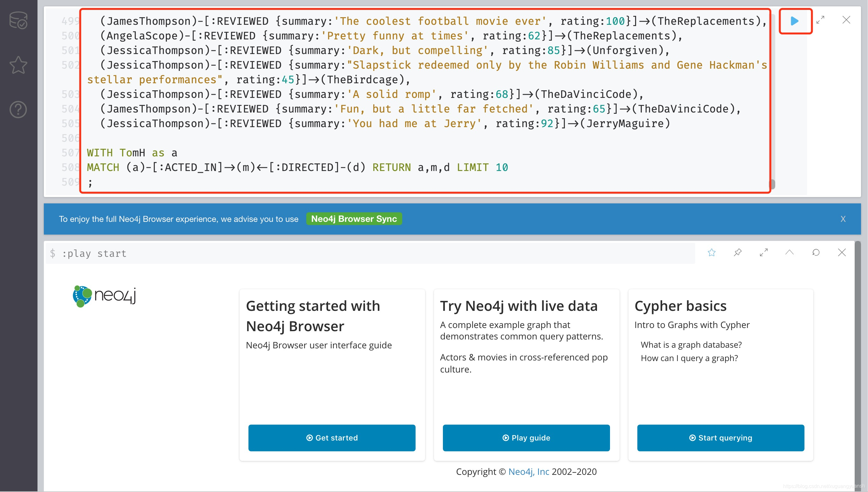Click the WITH TomH as a line
The height and width of the screenshot is (492, 868).
[x=132, y=153]
